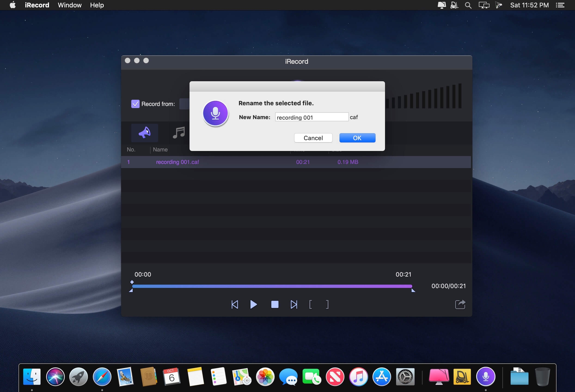Confirm rename with OK button

tap(357, 138)
